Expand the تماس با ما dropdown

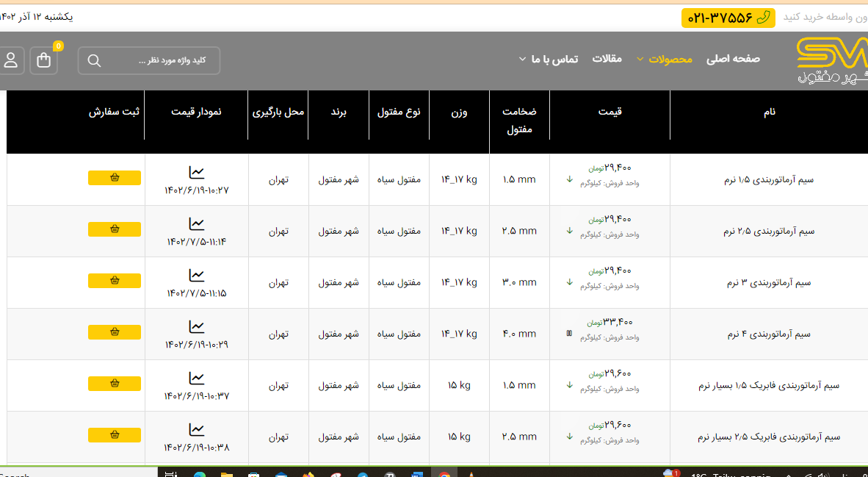549,59
